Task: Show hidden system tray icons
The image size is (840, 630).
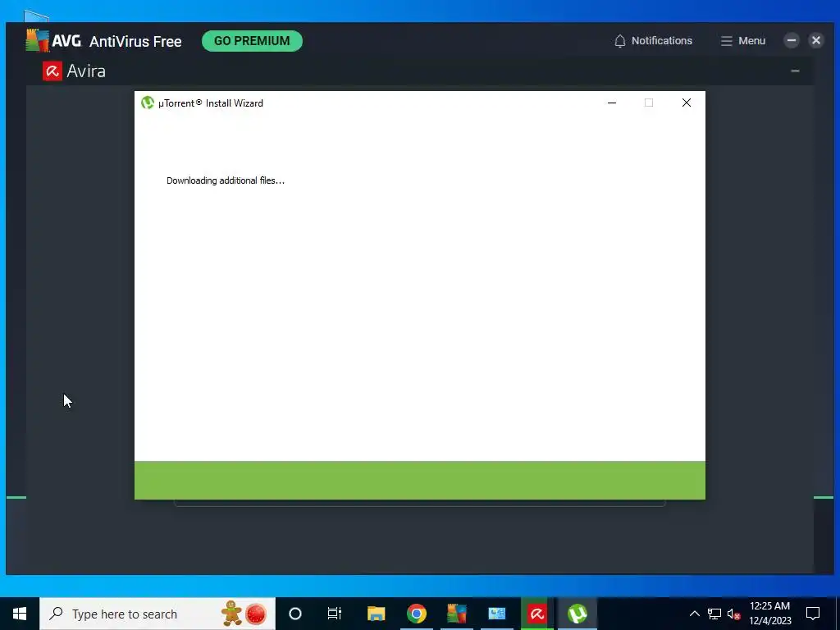Action: (x=694, y=614)
